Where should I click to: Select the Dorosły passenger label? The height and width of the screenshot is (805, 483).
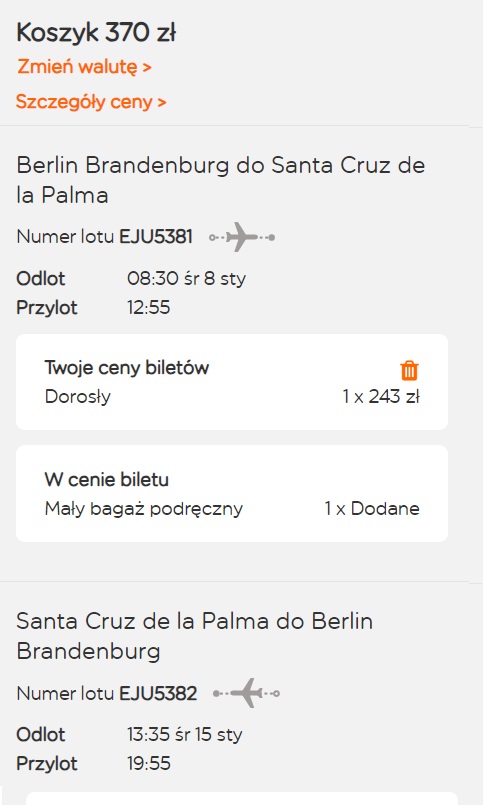coord(78,397)
